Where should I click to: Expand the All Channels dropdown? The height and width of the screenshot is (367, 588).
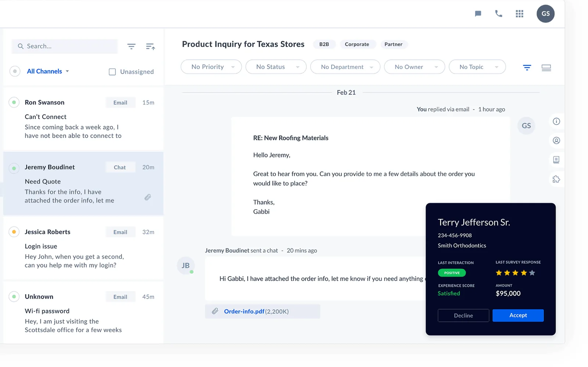click(x=48, y=71)
